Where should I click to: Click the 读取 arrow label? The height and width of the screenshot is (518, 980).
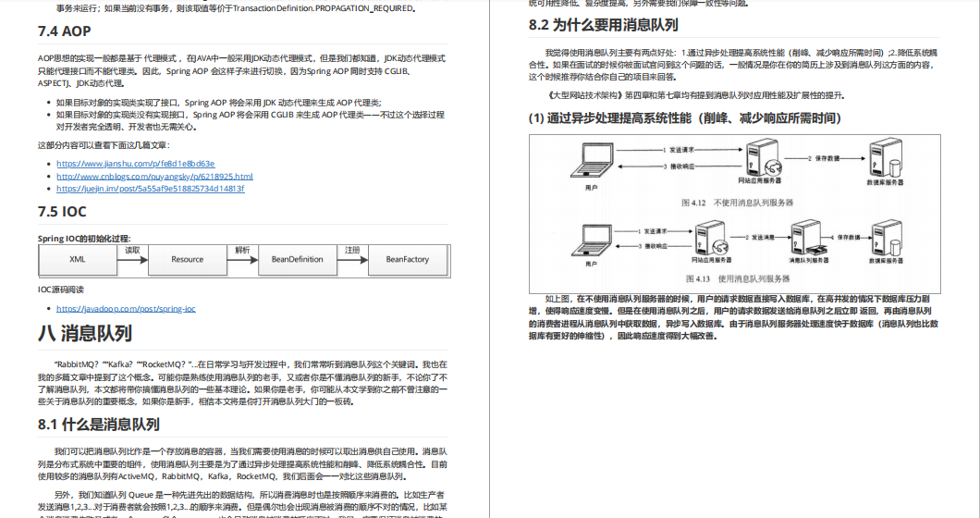click(x=132, y=251)
